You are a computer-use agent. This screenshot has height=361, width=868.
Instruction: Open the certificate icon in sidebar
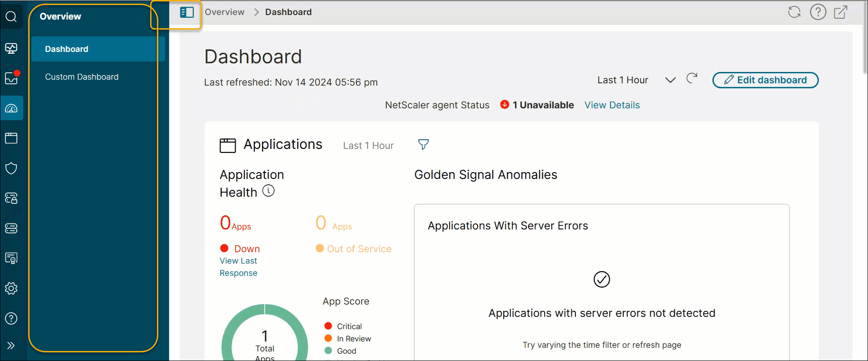[x=11, y=258]
